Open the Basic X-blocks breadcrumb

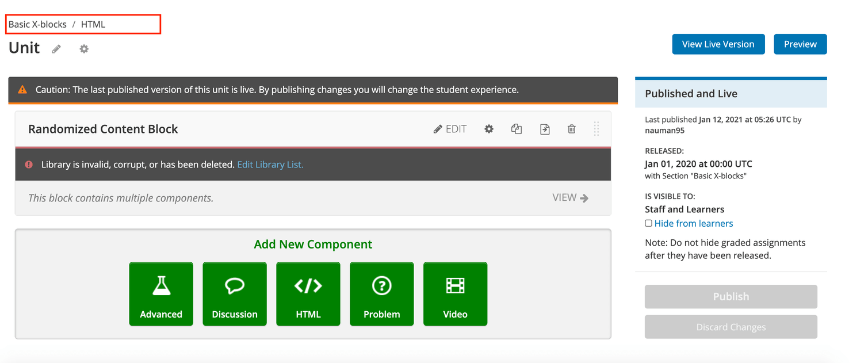click(x=37, y=24)
